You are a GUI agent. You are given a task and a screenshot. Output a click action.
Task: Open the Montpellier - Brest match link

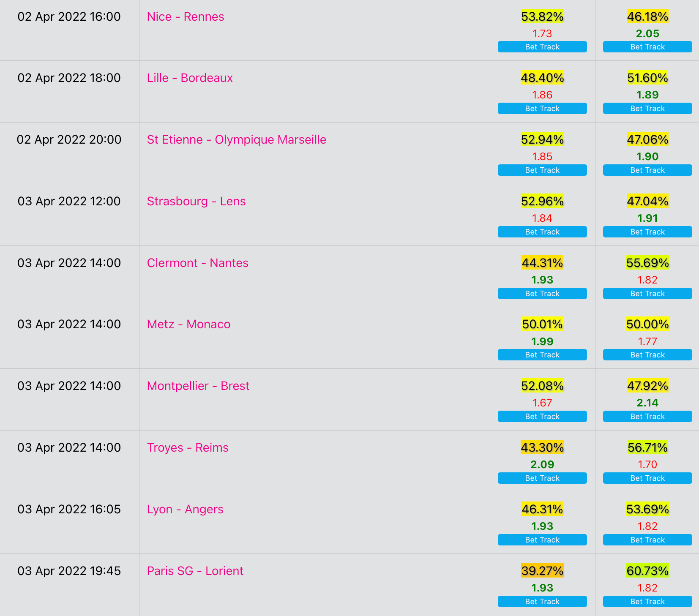(x=198, y=386)
